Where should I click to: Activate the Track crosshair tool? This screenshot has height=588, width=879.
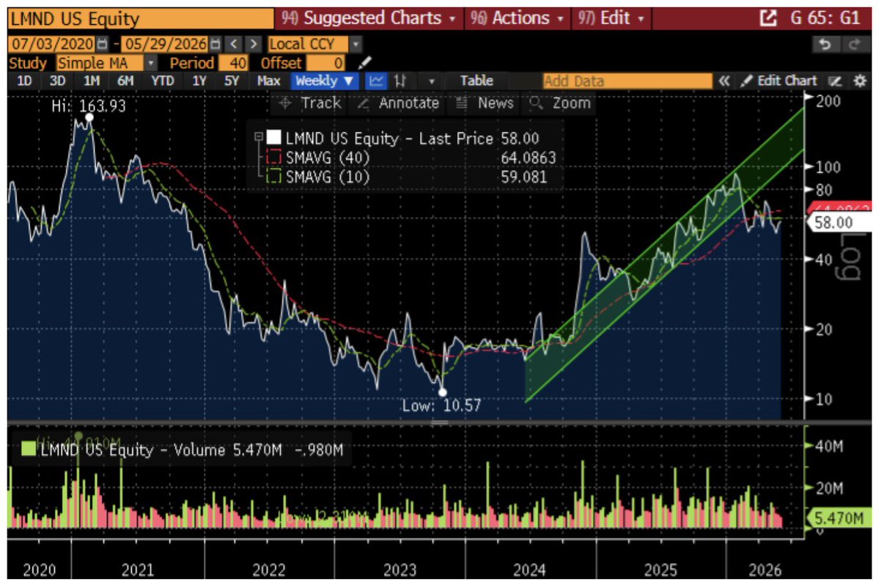tap(310, 103)
